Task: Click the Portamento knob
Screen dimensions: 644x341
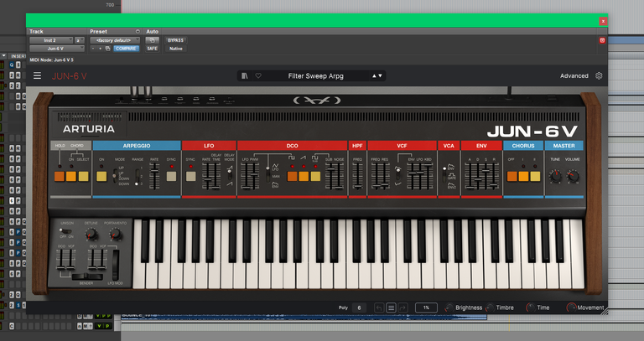Action: click(x=116, y=235)
